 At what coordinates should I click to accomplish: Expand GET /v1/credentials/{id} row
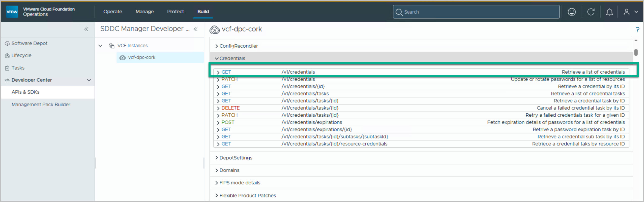[218, 87]
